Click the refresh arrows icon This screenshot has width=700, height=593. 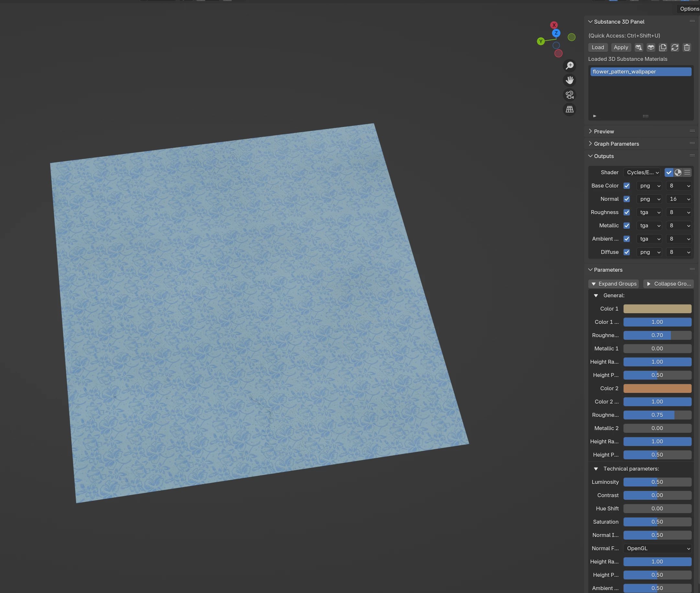674,47
